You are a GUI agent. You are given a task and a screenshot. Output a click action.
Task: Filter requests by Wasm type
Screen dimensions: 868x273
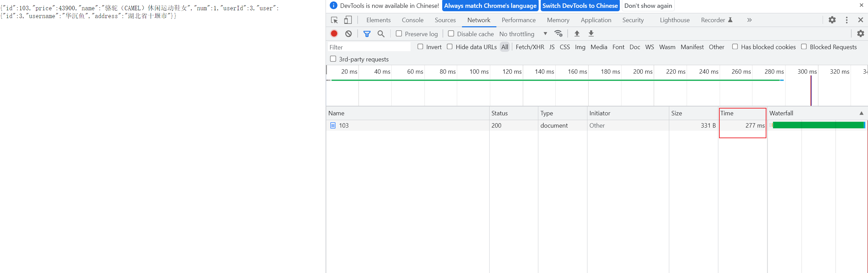667,47
